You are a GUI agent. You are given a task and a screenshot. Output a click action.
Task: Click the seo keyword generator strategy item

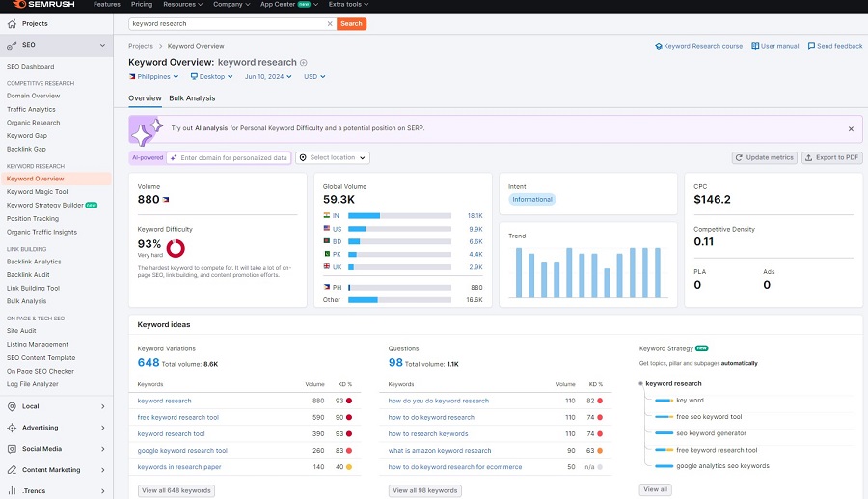[x=711, y=433]
